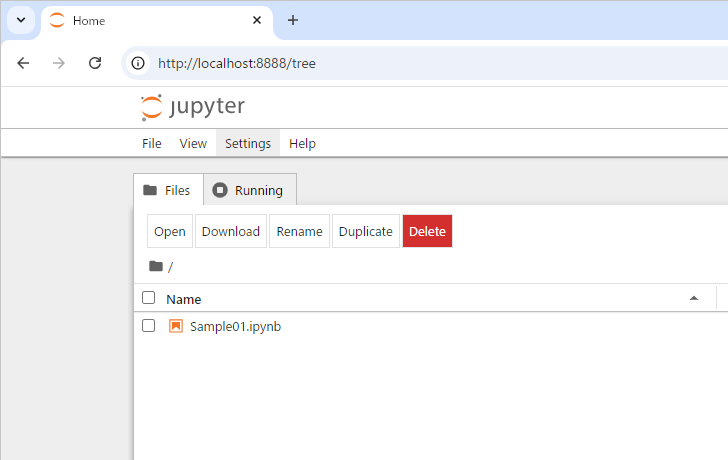The height and width of the screenshot is (460, 728).
Task: Open the tab search chevron dropdown
Action: tap(21, 20)
